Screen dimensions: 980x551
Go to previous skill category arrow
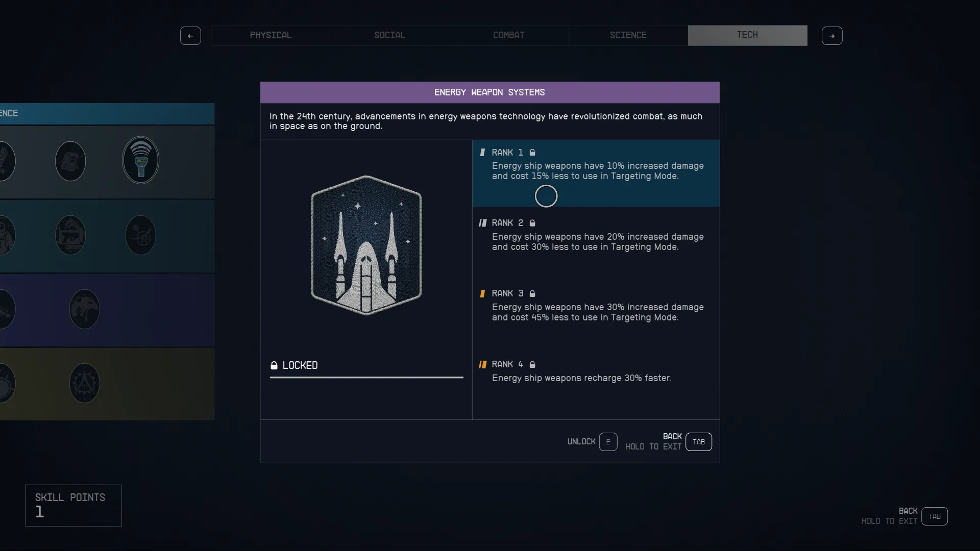190,36
